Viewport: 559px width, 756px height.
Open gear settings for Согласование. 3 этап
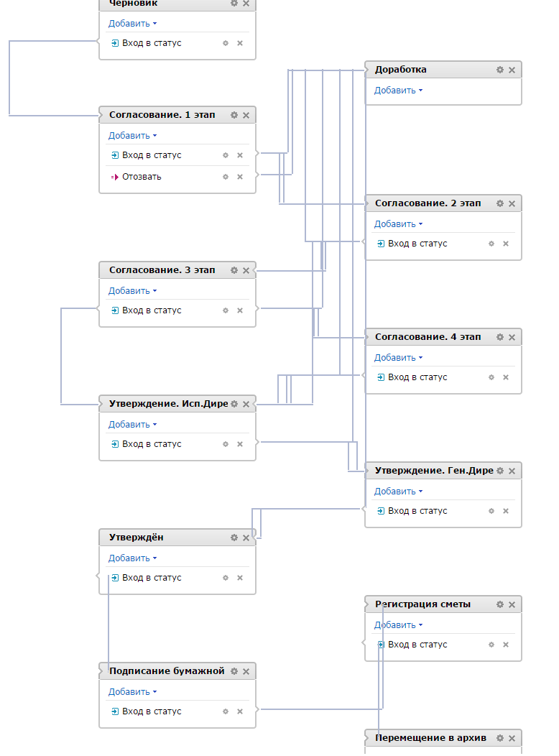[234, 270]
